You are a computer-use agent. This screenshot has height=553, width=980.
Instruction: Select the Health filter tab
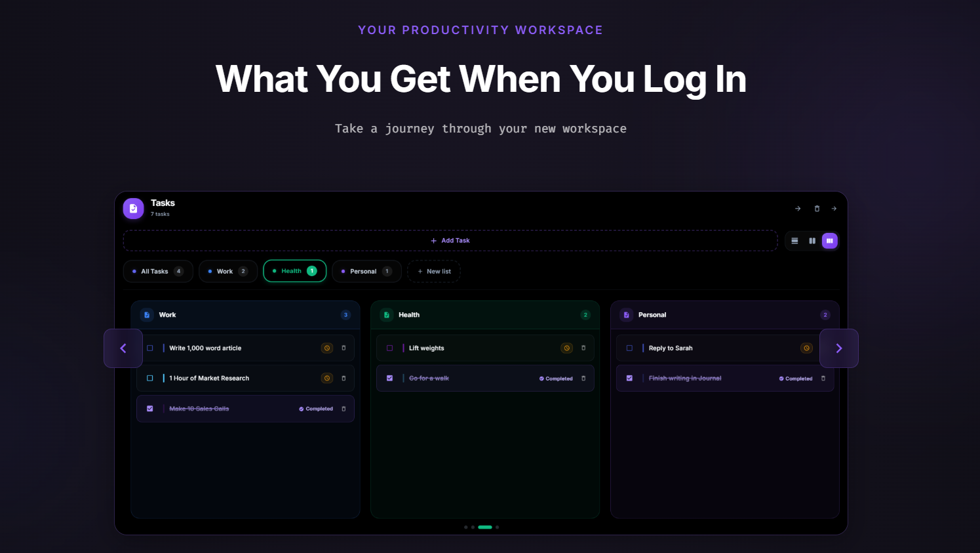coord(295,271)
